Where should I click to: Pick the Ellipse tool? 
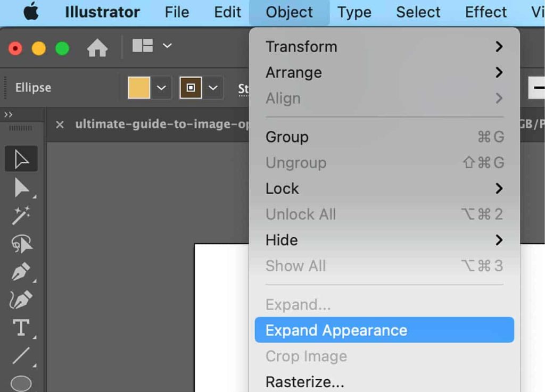[21, 382]
